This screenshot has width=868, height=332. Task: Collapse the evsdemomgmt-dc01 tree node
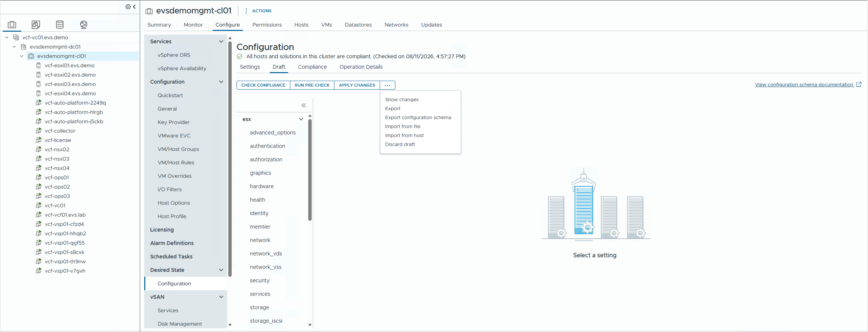(14, 47)
